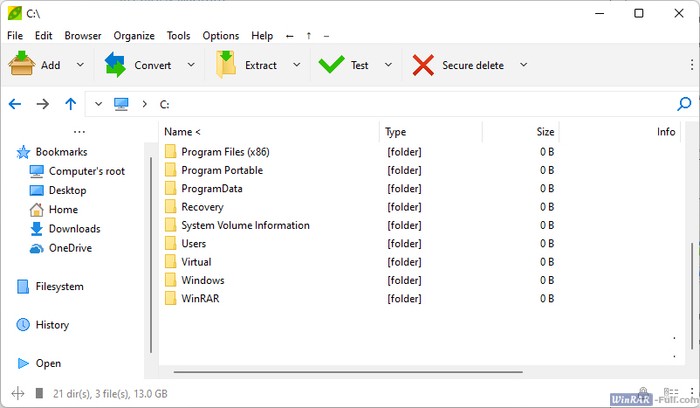Image resolution: width=700 pixels, height=408 pixels.
Task: Select Downloads in the Bookmarks sidebar
Action: pos(74,229)
